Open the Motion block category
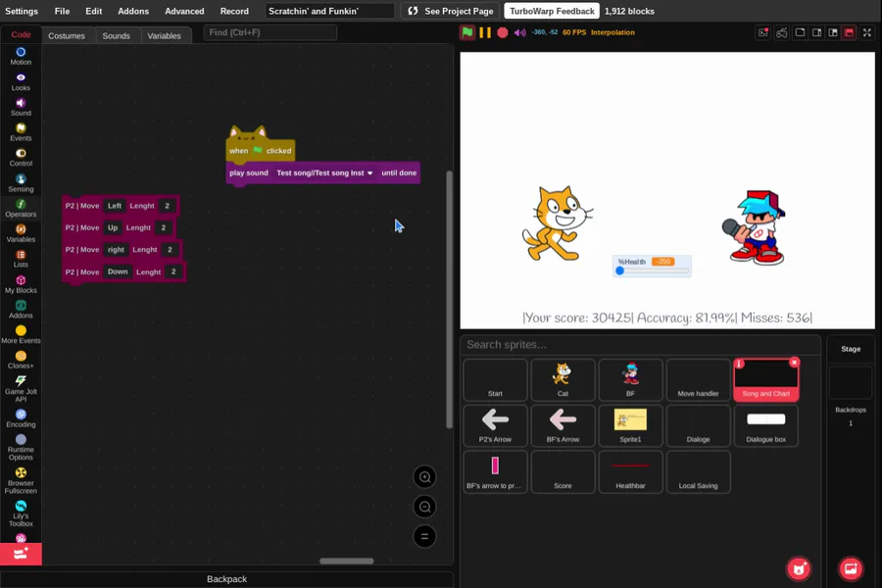Image resolution: width=882 pixels, height=588 pixels. (21, 56)
